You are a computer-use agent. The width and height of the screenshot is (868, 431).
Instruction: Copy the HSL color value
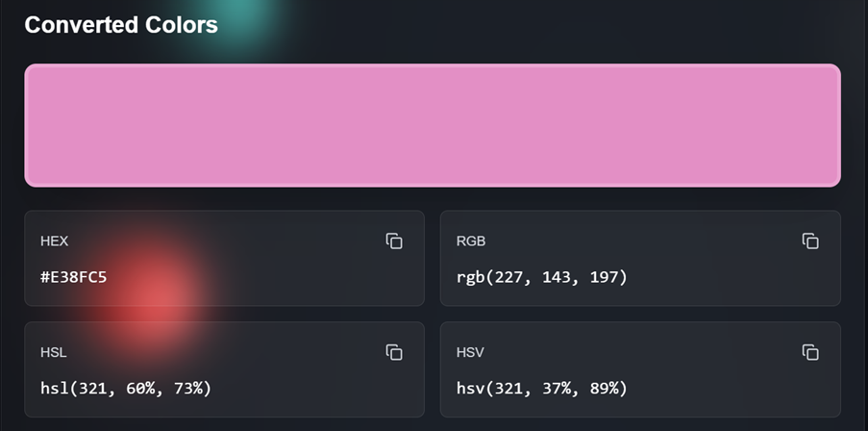click(394, 353)
